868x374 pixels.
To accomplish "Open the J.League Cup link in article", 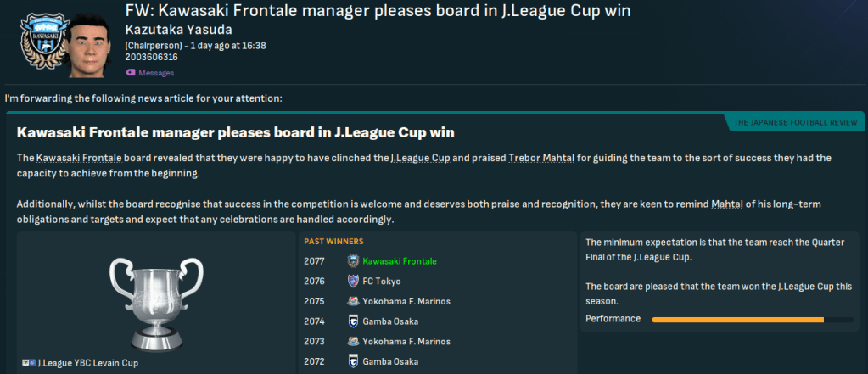I will (x=418, y=159).
